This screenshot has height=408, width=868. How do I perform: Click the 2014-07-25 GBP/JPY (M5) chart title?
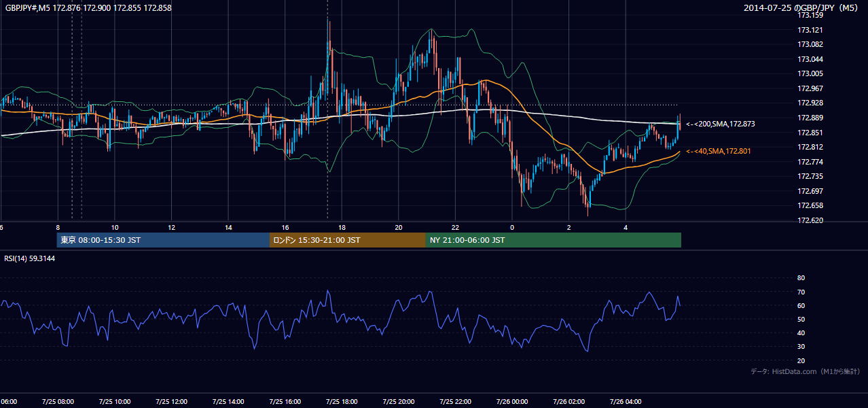point(801,8)
